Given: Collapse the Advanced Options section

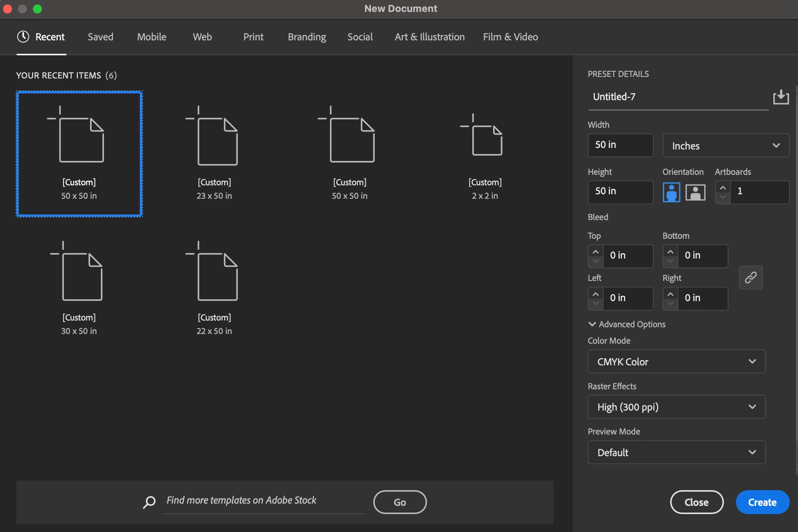Looking at the screenshot, I should [592, 324].
